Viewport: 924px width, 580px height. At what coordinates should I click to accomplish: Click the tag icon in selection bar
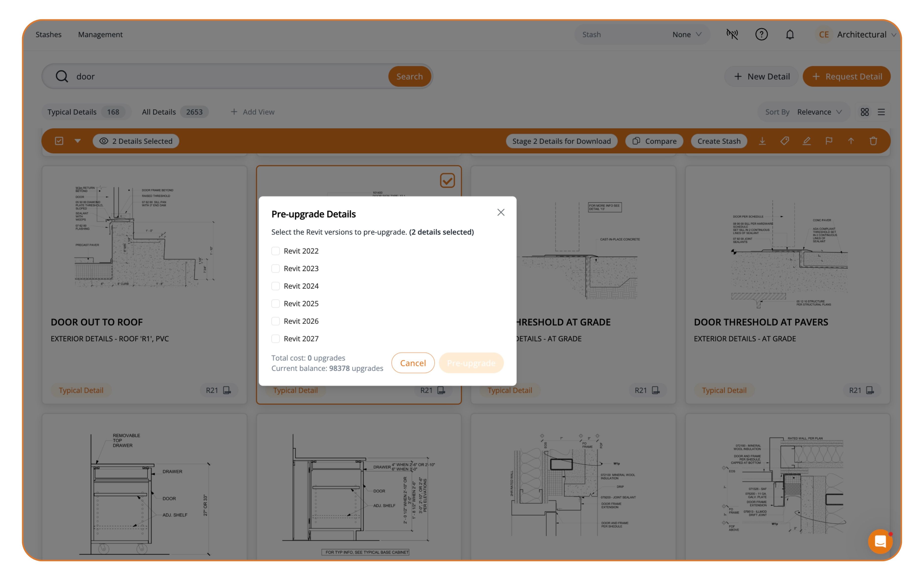784,141
